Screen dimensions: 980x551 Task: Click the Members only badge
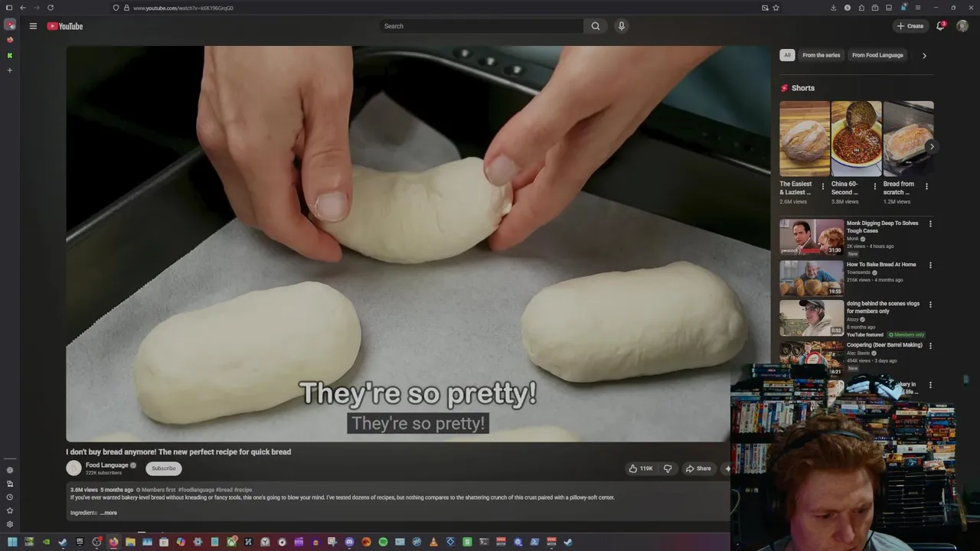click(x=906, y=334)
